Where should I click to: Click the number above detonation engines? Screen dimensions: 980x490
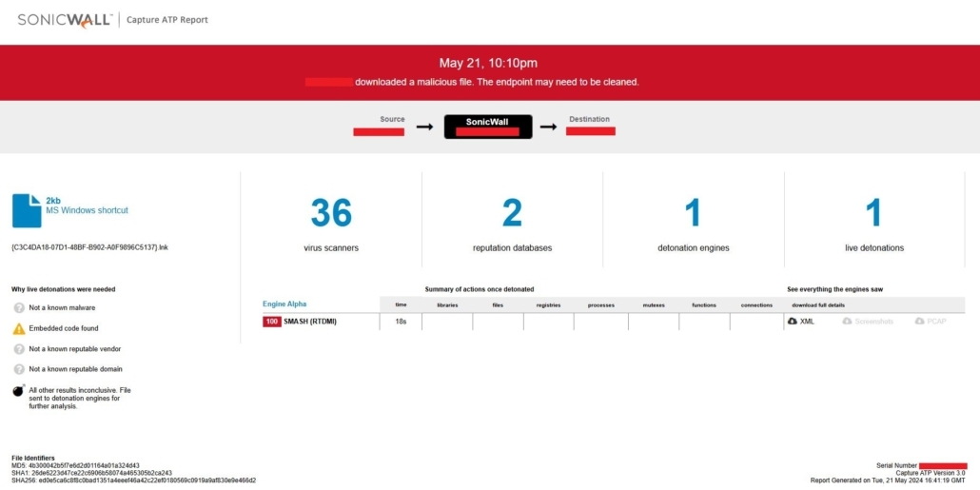tap(693, 212)
